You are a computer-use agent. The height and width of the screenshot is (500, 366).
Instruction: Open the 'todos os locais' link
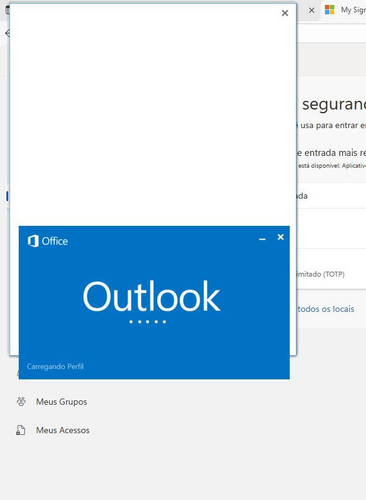click(326, 309)
